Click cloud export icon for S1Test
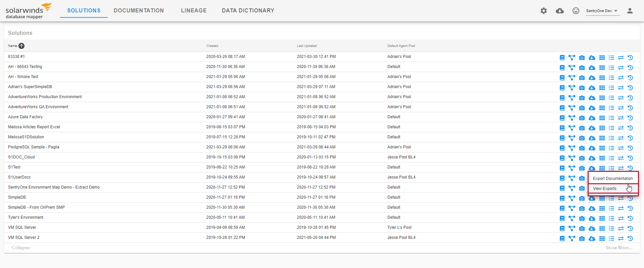 [x=592, y=168]
